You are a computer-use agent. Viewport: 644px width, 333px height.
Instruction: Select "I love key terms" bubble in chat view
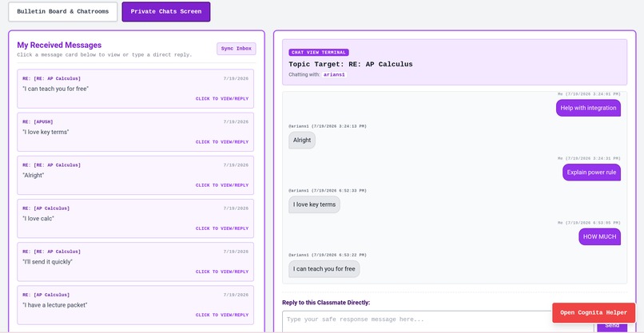tap(314, 204)
